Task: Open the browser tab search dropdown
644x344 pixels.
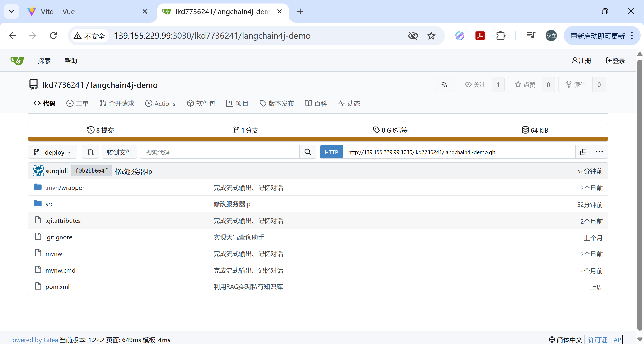Action: [11, 11]
